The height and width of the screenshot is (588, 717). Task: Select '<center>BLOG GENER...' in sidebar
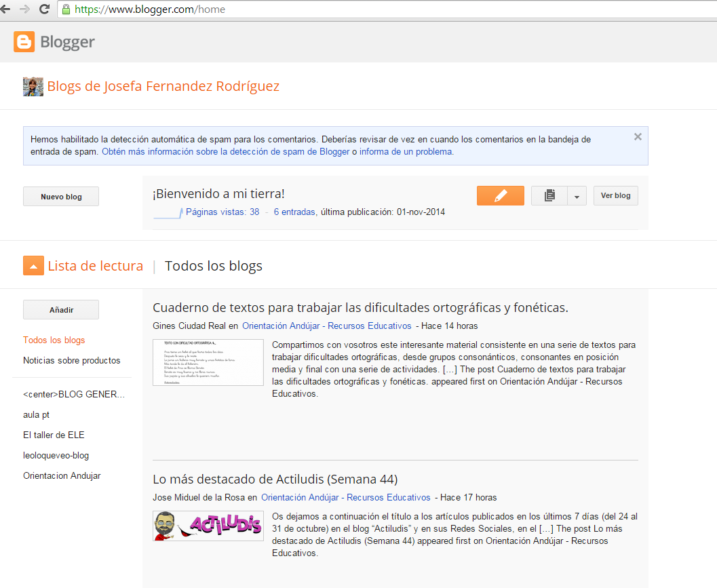tap(74, 394)
